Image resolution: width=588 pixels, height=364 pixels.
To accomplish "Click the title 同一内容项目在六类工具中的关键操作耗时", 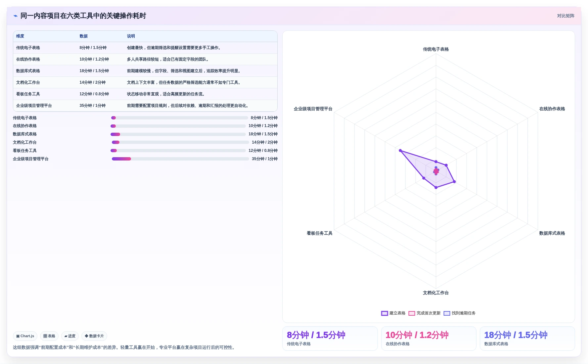I will 83,16.
